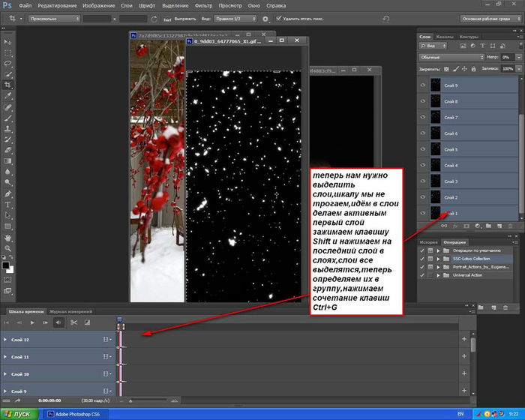Select the Quick Selection tool
Image resolution: width=525 pixels, height=420 pixels.
(7, 74)
